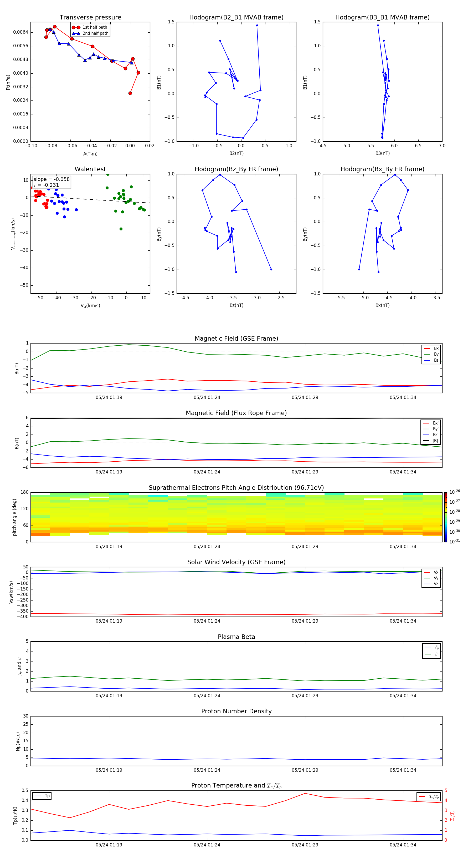Select the "Plasma Beta" plot title
This screenshot has height=868, width=473.
click(236, 637)
